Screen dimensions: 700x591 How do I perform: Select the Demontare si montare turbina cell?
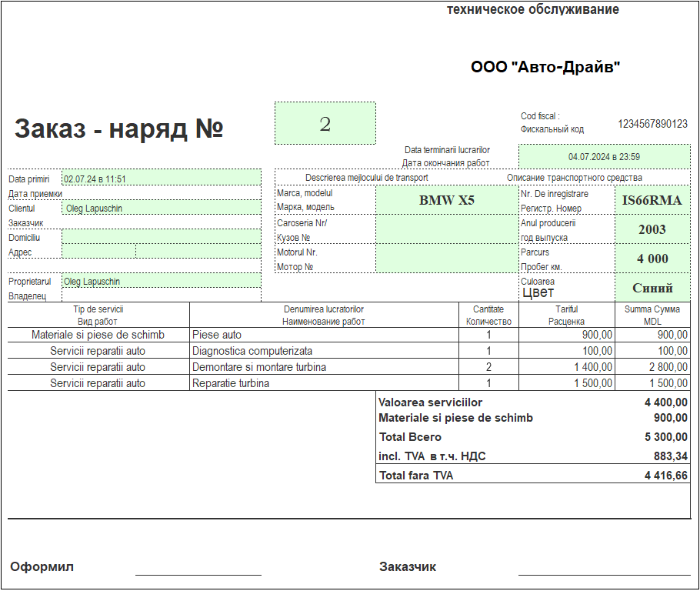coord(323,367)
